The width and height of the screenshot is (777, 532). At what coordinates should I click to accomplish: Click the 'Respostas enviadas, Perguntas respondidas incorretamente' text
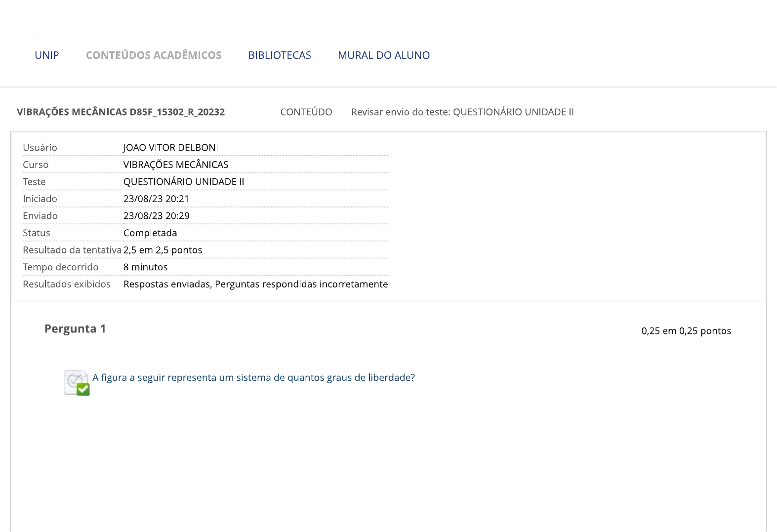point(255,284)
